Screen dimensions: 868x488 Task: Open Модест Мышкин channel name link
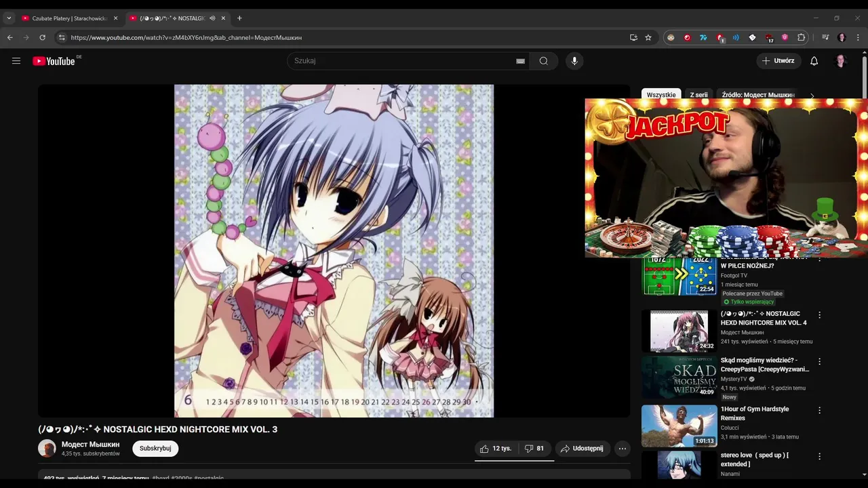pos(90,445)
